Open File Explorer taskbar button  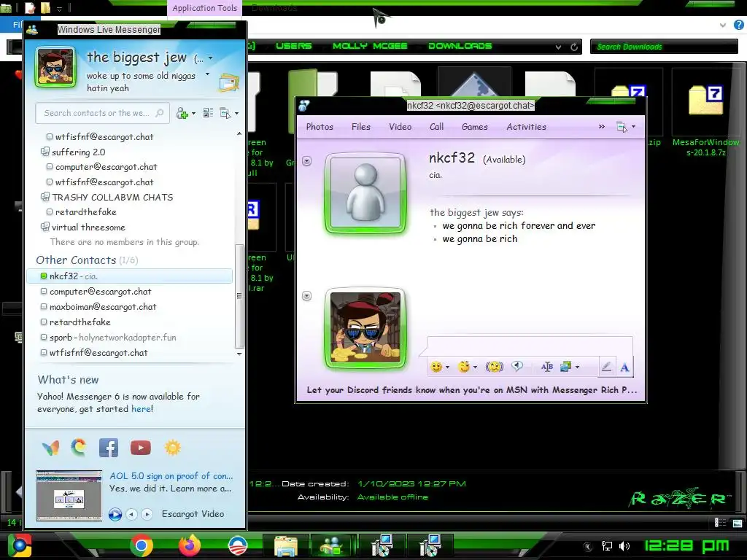(x=286, y=545)
